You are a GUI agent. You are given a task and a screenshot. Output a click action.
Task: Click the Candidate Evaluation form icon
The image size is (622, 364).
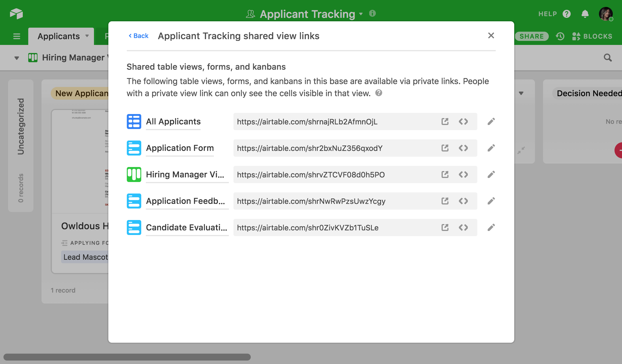tap(134, 227)
